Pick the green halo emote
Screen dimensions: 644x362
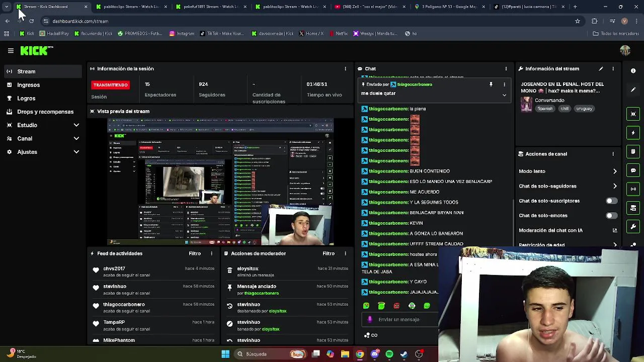(x=381, y=306)
